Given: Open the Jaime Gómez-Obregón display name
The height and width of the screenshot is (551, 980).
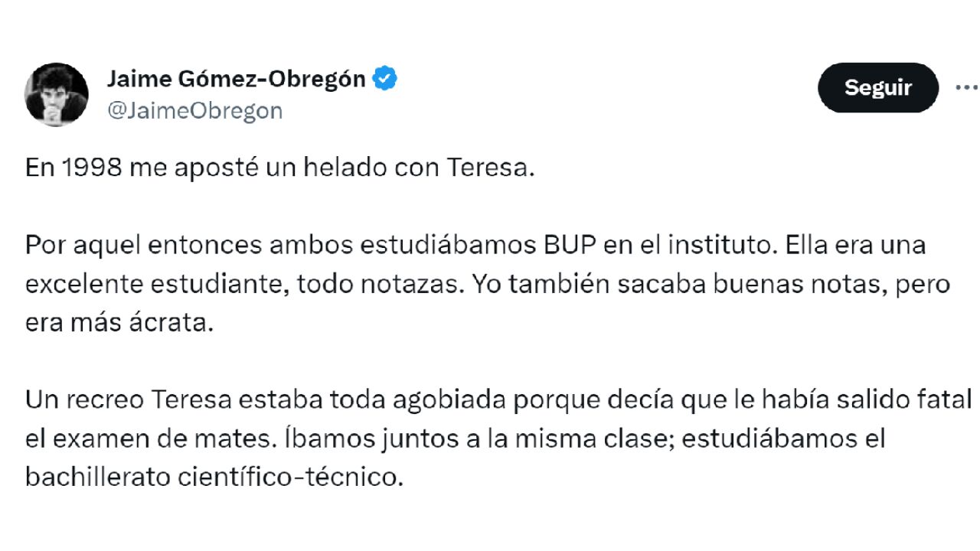Looking at the screenshot, I should (x=236, y=79).
